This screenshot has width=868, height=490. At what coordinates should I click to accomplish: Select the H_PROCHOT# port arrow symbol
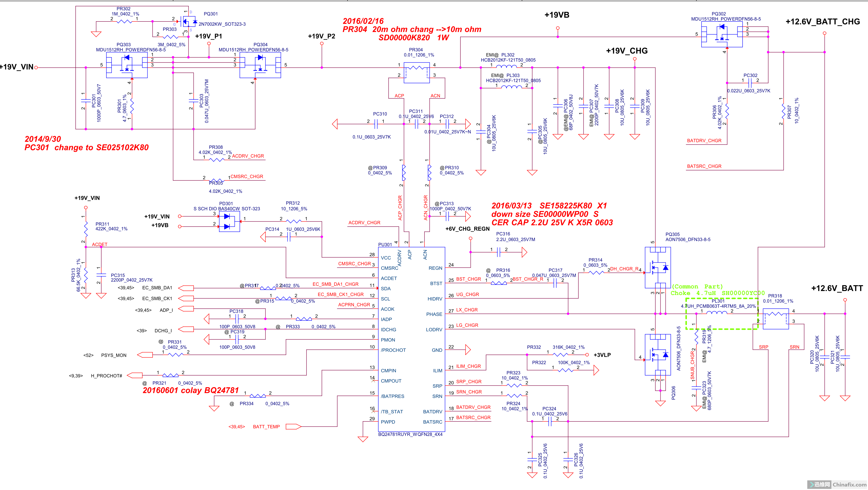tap(134, 375)
